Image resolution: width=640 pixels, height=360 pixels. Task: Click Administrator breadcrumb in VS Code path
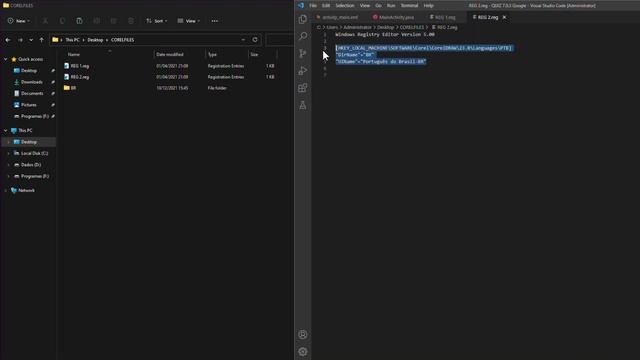click(x=357, y=27)
